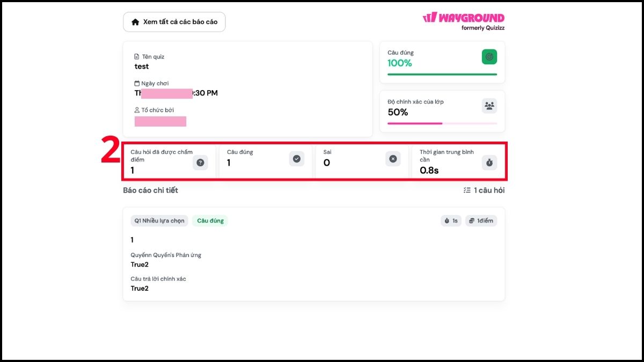Click the checkmark icon in Câu đúng stat card
This screenshot has width=644, height=362.
(x=297, y=159)
